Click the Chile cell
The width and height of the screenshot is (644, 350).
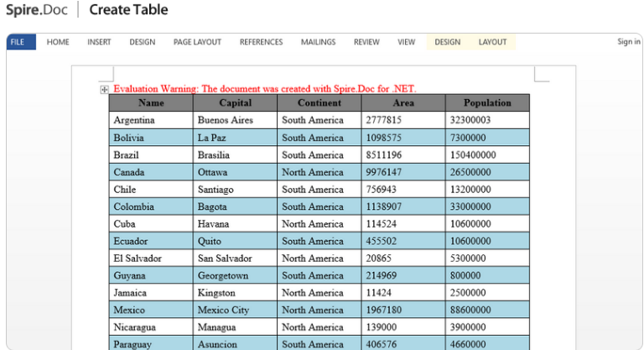point(151,189)
